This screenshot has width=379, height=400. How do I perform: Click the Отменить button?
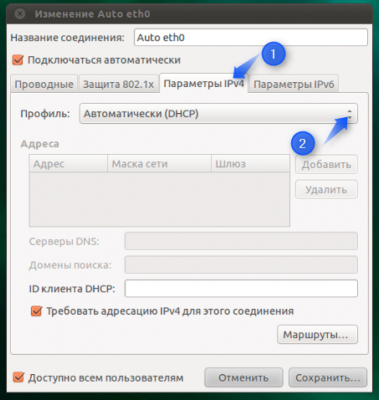point(243,378)
